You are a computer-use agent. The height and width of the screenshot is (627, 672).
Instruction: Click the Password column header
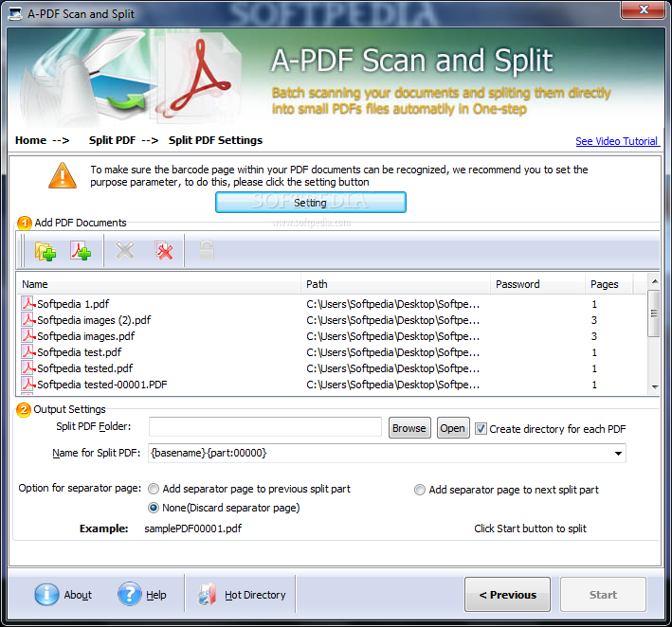[x=537, y=284]
